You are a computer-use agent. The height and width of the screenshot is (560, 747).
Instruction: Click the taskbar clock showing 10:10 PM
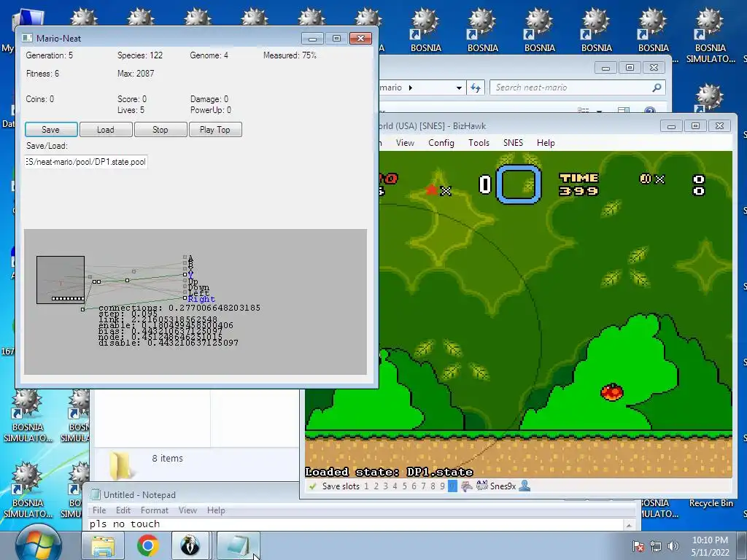710,546
